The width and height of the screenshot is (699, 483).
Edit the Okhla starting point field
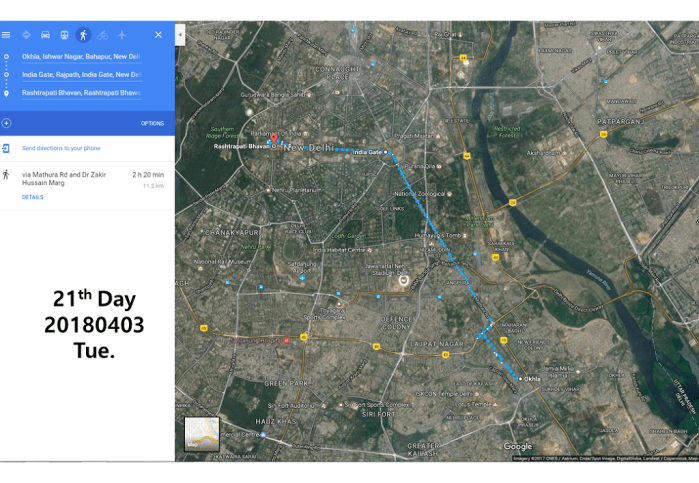81,56
